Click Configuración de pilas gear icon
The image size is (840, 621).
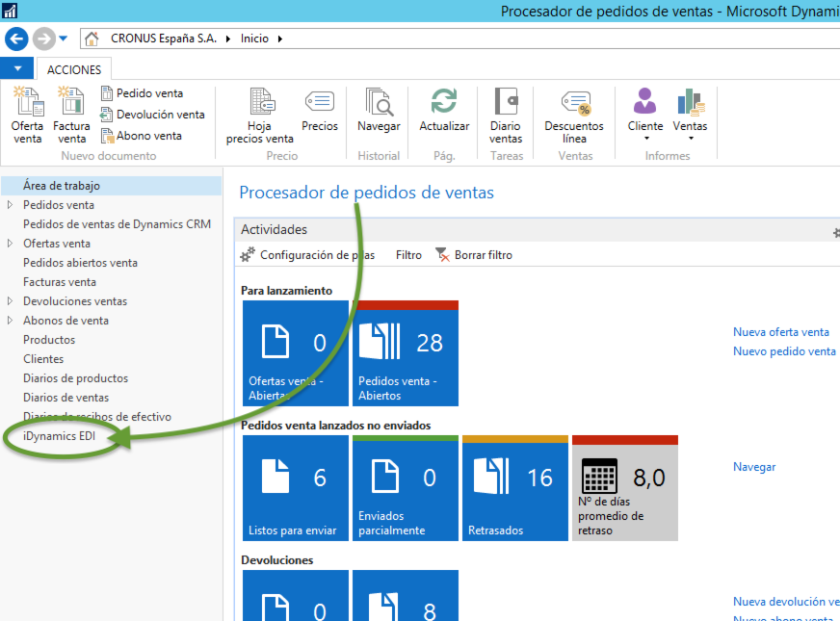pyautogui.click(x=247, y=255)
